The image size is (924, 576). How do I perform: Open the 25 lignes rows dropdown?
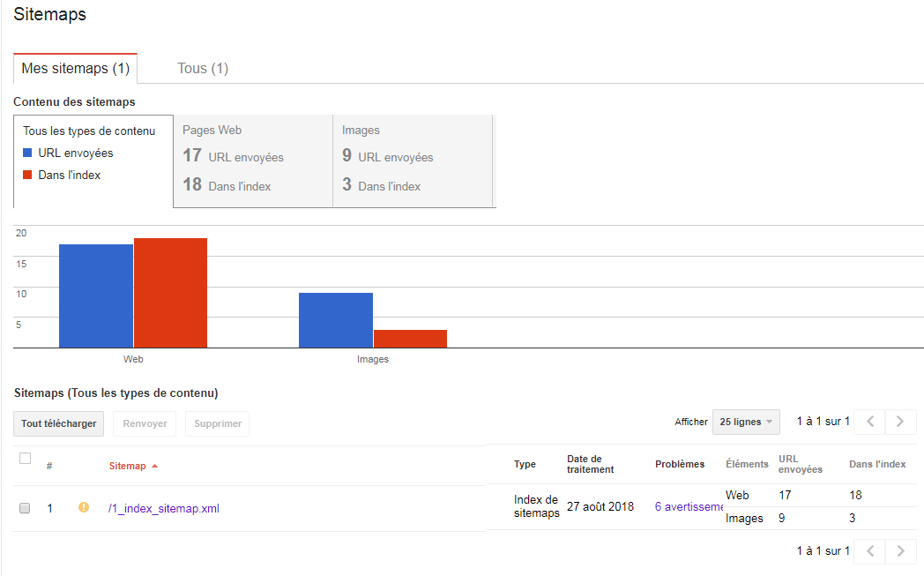(745, 423)
